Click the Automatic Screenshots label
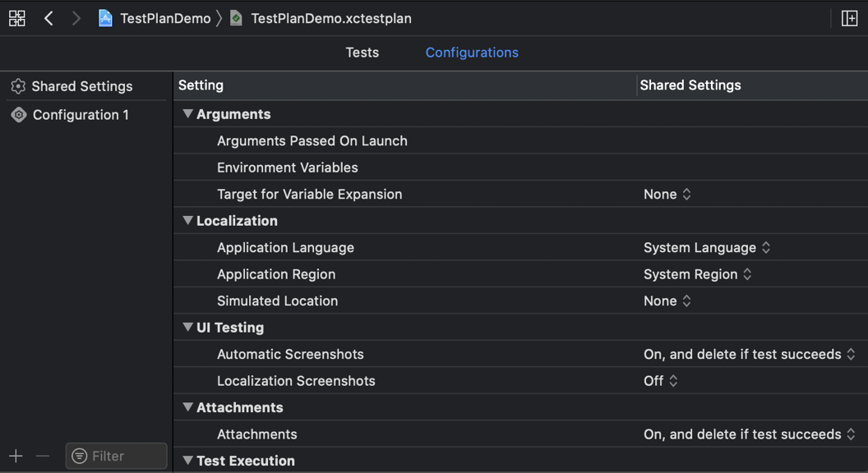Screen dimensions: 868x473 (290, 354)
